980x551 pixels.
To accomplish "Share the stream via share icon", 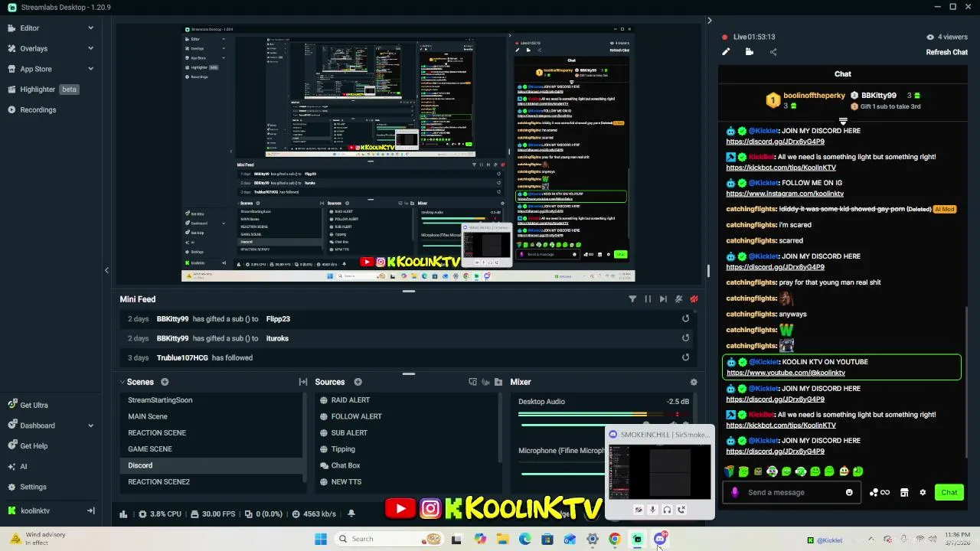I will point(773,52).
